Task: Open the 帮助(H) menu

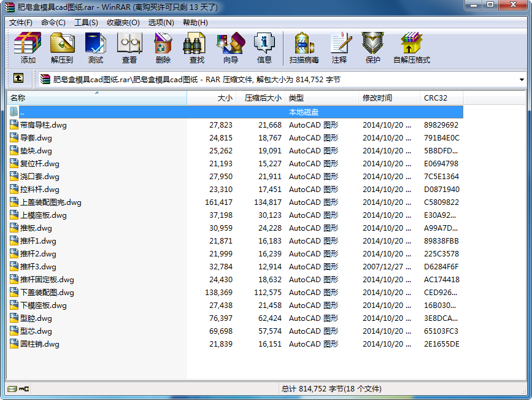Action: (195, 22)
